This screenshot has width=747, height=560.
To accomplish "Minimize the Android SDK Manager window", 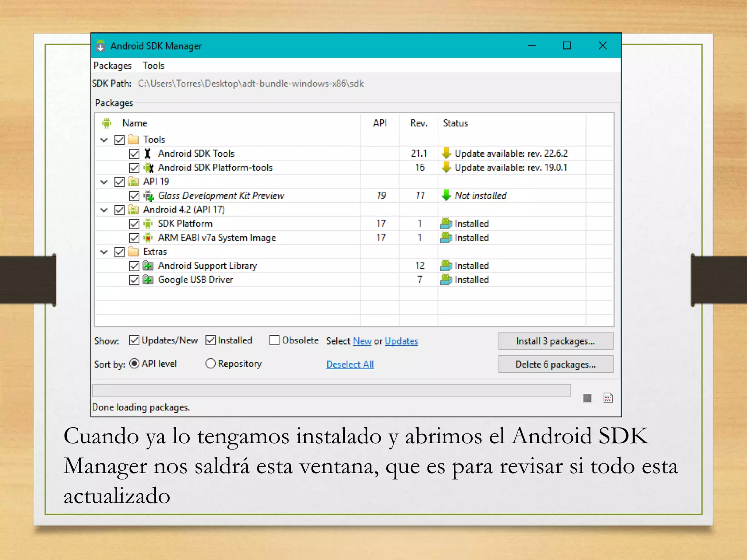I will point(532,46).
